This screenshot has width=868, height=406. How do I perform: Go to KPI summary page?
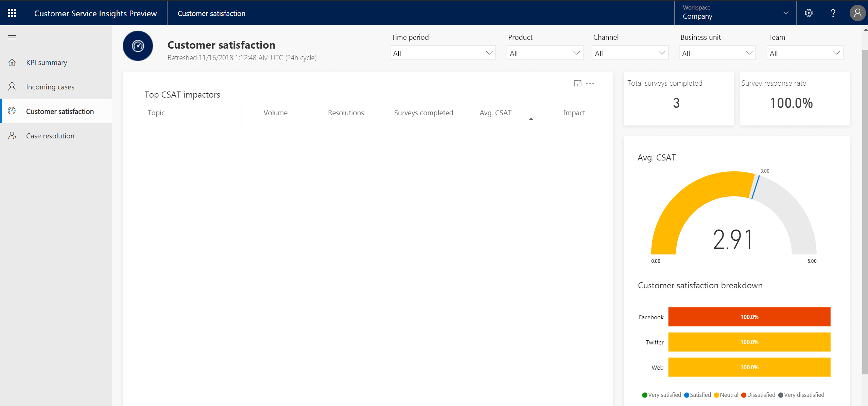click(x=47, y=63)
